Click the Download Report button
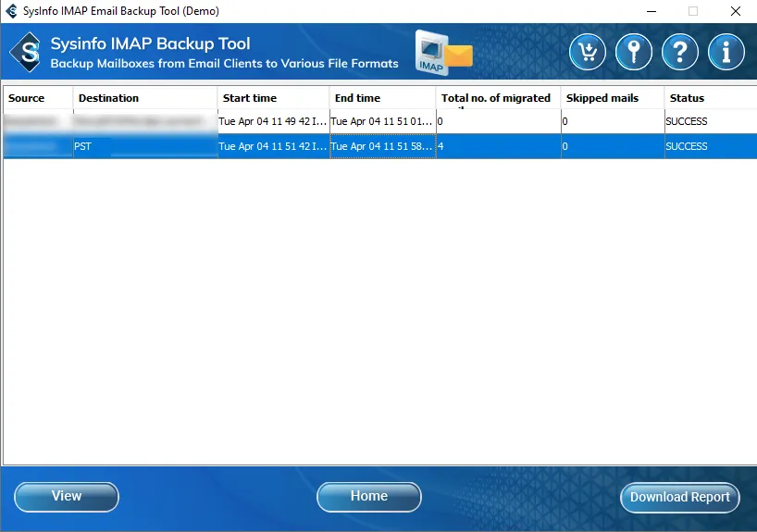Viewport: 757px width, 532px height. click(x=679, y=497)
